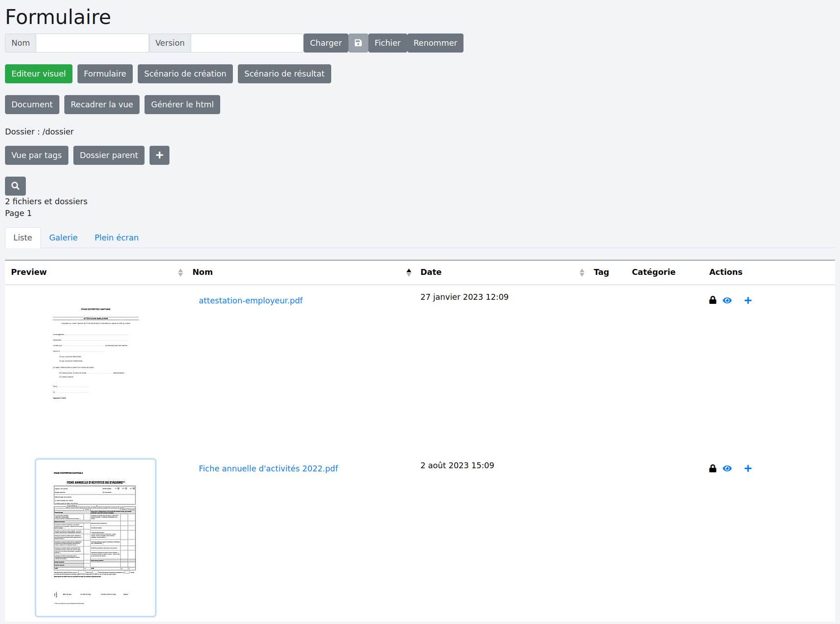Focus the Nom text input field
The height and width of the screenshot is (624, 840).
coord(92,43)
